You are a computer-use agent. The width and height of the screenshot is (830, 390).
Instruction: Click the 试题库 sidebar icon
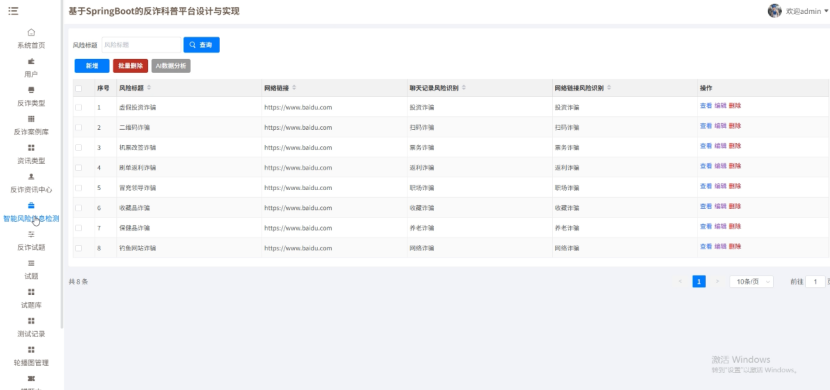click(x=31, y=292)
